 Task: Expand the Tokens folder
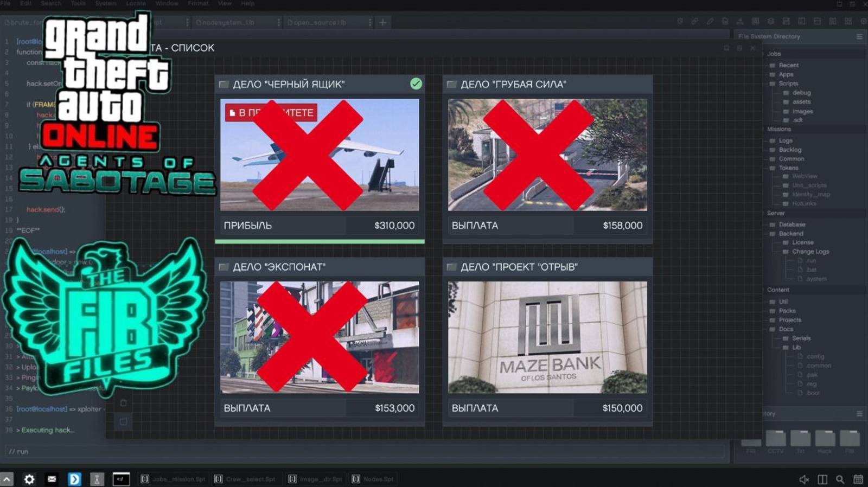[x=784, y=168]
